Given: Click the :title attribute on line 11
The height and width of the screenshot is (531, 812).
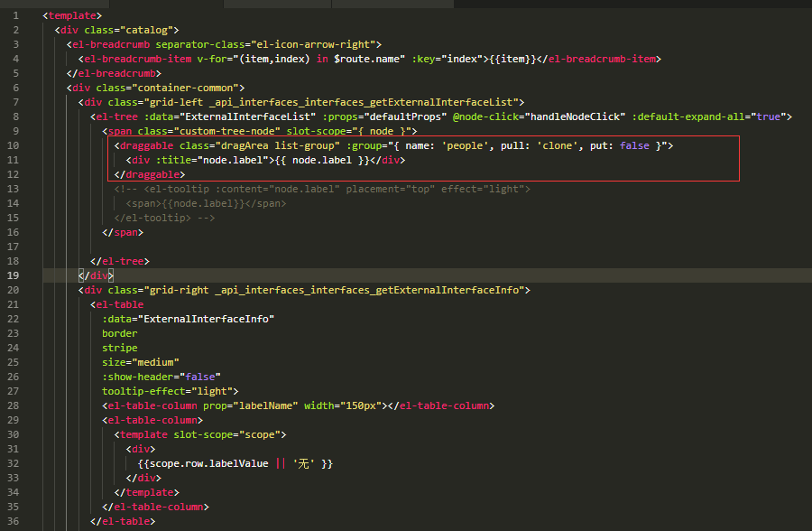Looking at the screenshot, I should click(x=173, y=160).
